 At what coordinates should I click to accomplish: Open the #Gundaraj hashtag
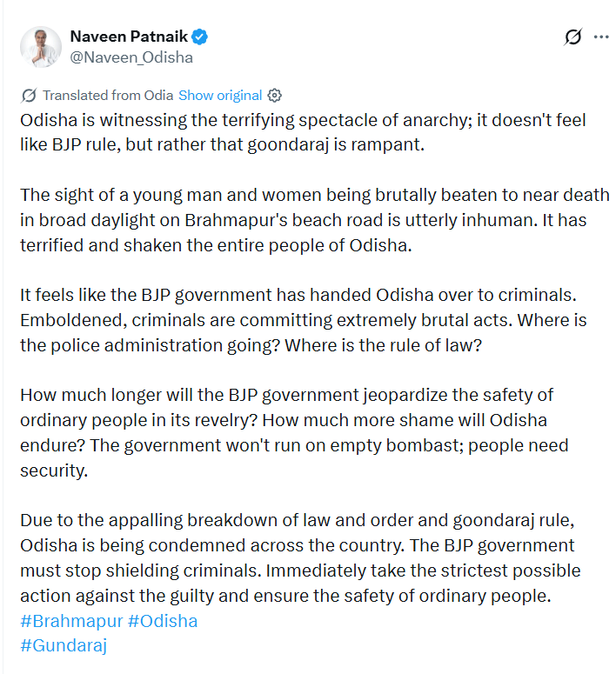tap(64, 645)
